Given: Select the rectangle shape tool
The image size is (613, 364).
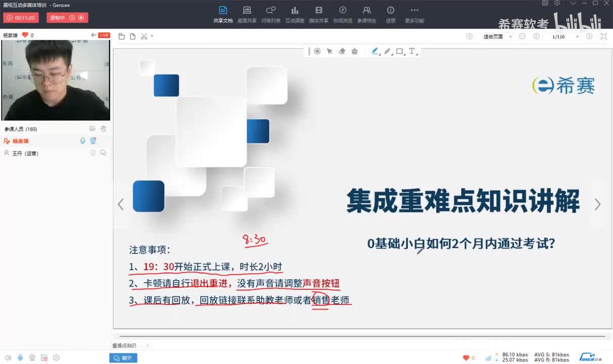Looking at the screenshot, I should (400, 51).
